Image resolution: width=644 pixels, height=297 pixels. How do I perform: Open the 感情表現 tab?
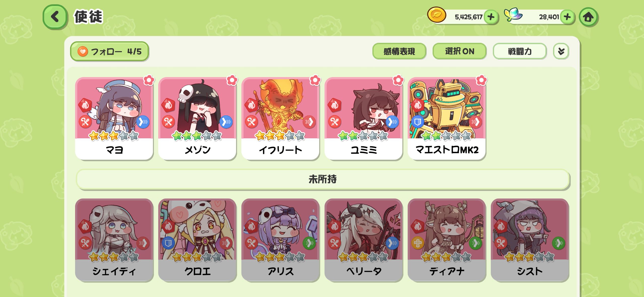(x=399, y=51)
